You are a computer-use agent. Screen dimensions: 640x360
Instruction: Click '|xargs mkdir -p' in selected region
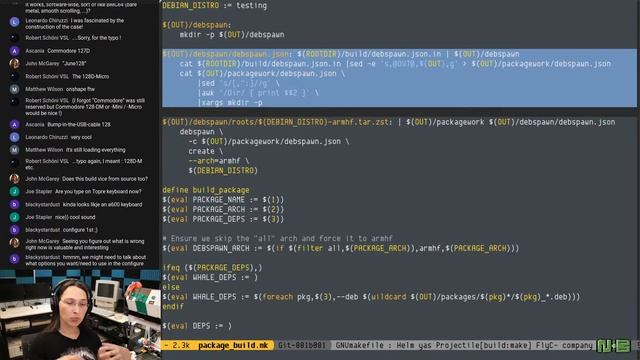230,102
